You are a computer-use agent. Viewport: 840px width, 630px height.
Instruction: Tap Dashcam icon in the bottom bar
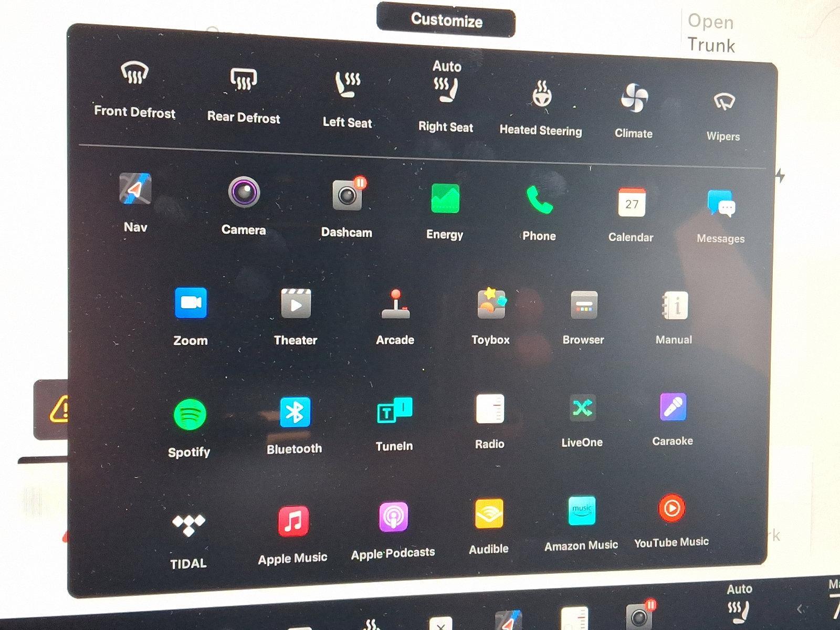640,615
